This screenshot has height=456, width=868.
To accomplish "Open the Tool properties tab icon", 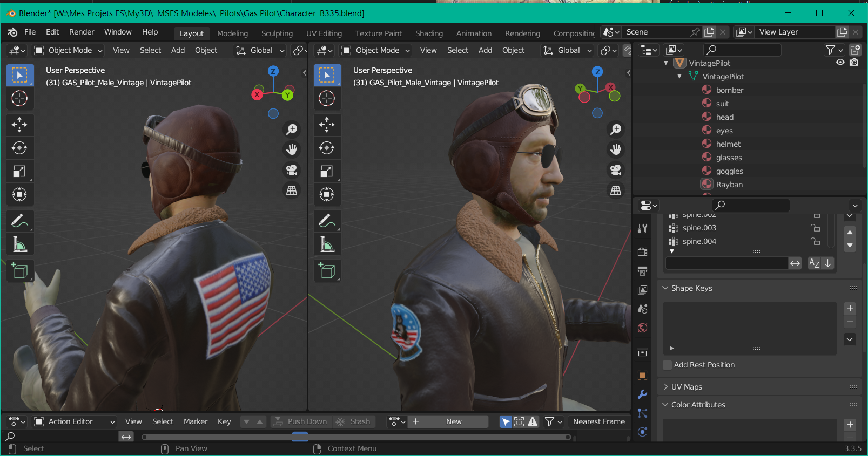I will pyautogui.click(x=642, y=228).
